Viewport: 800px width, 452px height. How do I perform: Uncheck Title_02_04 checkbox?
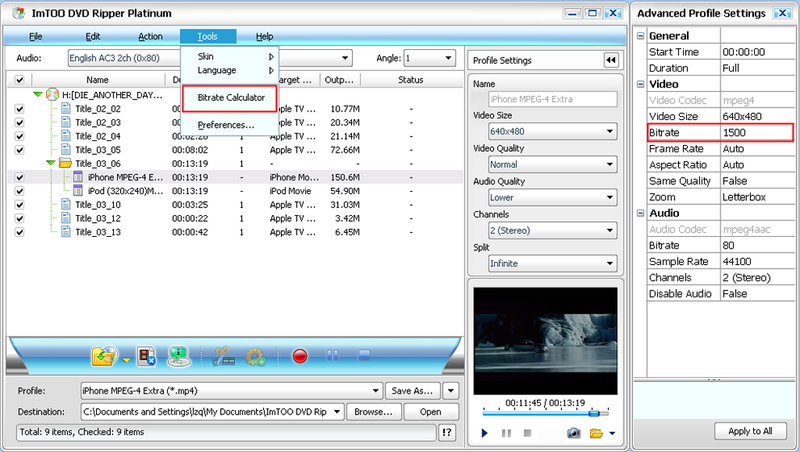coord(19,136)
